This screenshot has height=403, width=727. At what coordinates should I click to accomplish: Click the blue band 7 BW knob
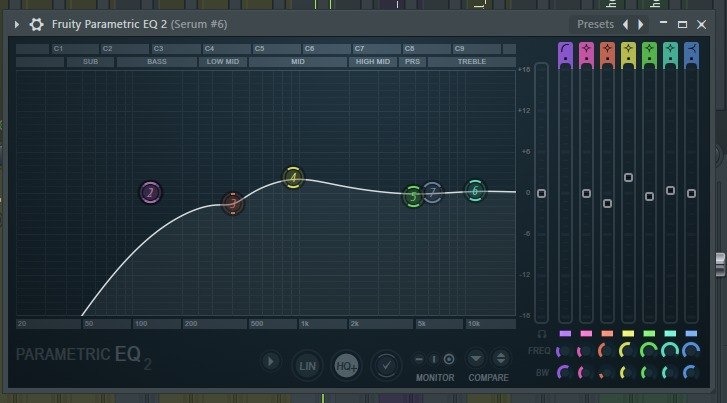pos(691,372)
